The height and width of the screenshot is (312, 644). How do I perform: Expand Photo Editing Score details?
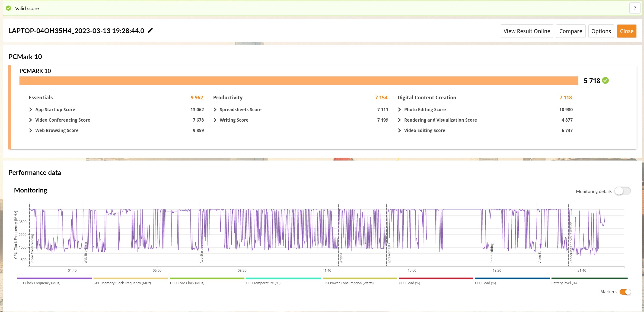pyautogui.click(x=399, y=109)
